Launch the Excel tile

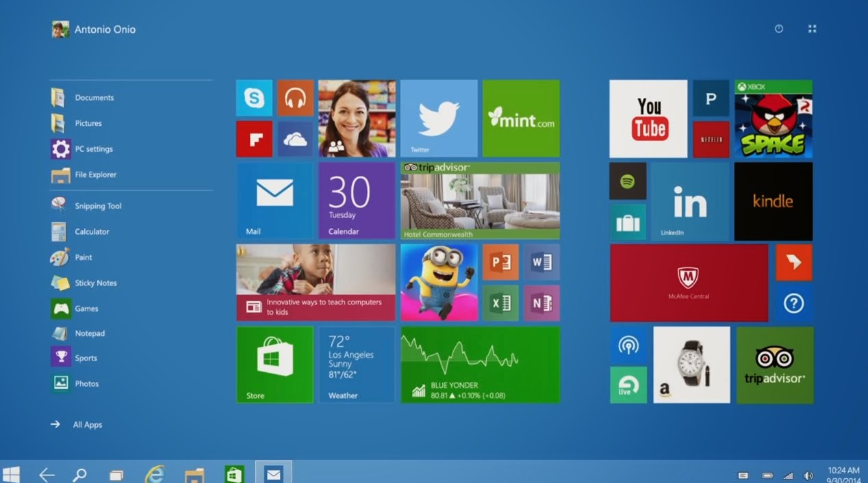coord(500,303)
